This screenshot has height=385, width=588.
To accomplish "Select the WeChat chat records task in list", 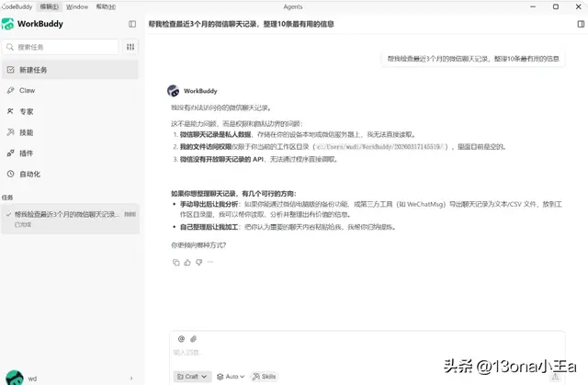I will pos(70,219).
